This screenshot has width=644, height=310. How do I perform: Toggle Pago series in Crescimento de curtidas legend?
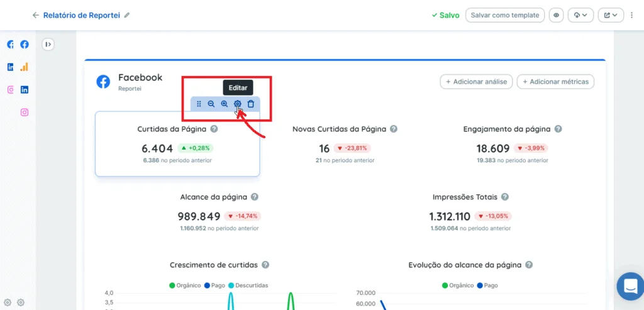click(x=215, y=285)
